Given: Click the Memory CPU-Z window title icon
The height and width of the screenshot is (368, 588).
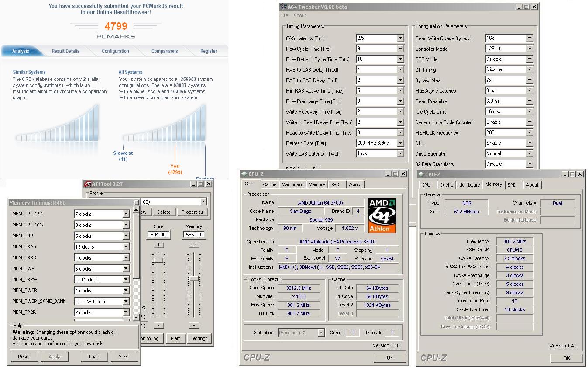Looking at the screenshot, I should (x=421, y=174).
